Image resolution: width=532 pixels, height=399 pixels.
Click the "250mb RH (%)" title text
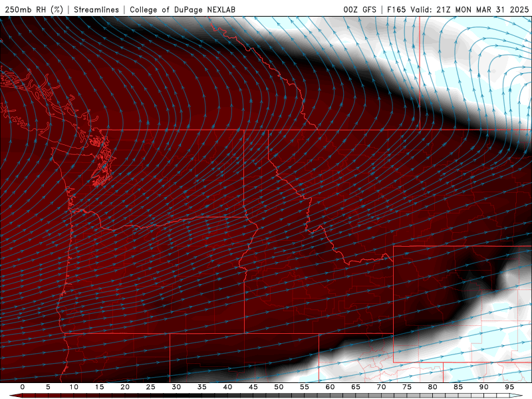point(34,9)
